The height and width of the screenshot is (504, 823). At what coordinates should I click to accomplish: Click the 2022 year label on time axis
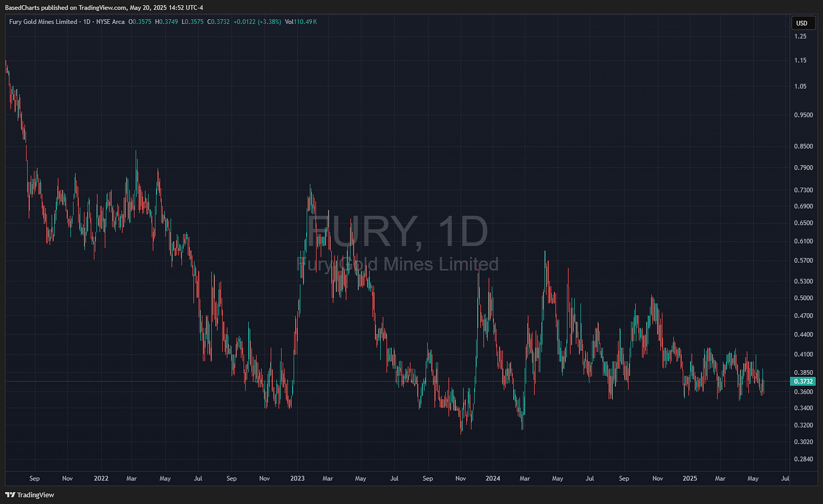pos(101,478)
